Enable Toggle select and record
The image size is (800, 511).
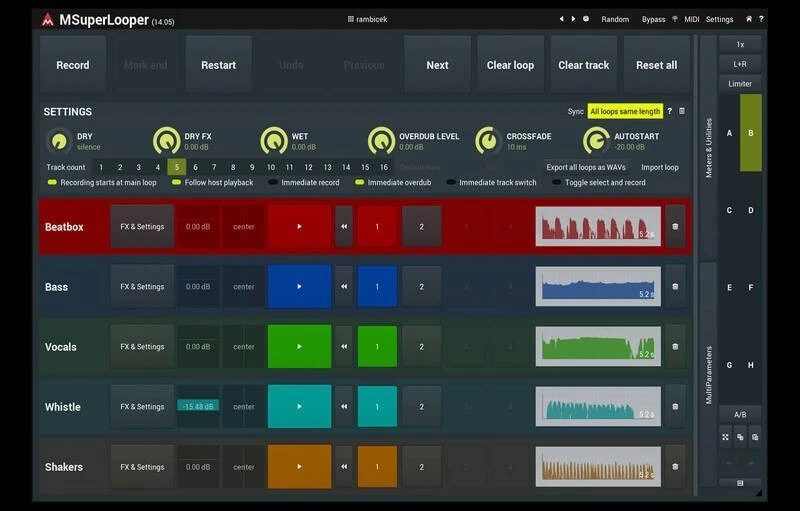click(x=599, y=183)
